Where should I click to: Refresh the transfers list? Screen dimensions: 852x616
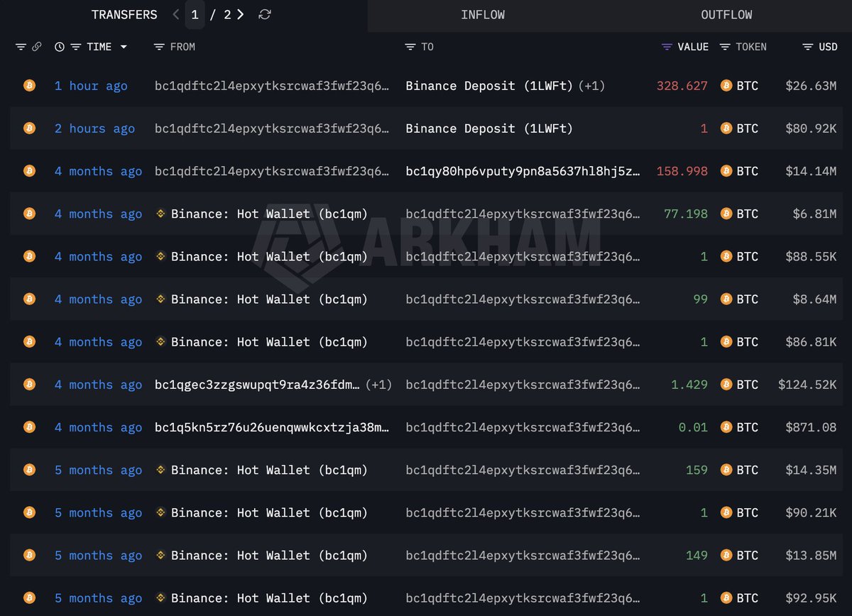tap(265, 14)
